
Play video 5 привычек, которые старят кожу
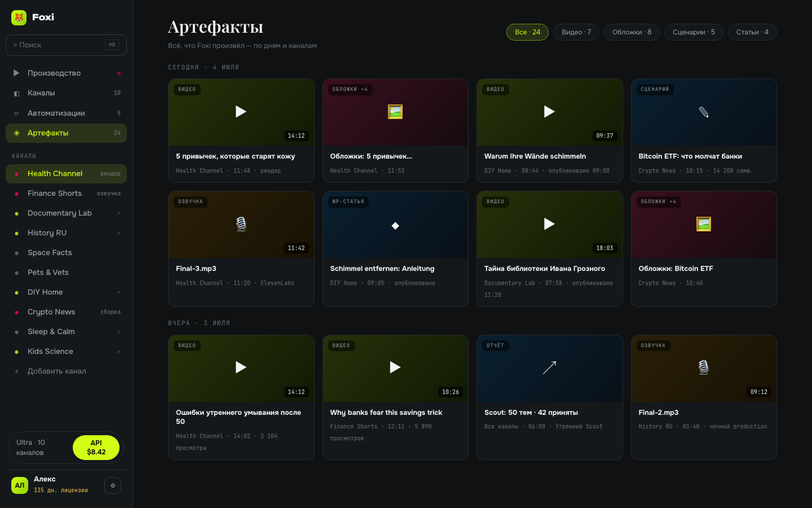point(241,112)
